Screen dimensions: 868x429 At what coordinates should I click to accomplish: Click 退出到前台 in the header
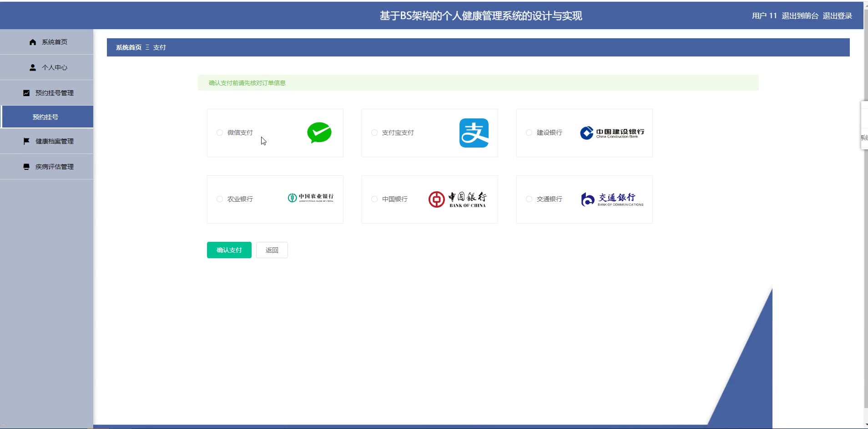click(800, 16)
